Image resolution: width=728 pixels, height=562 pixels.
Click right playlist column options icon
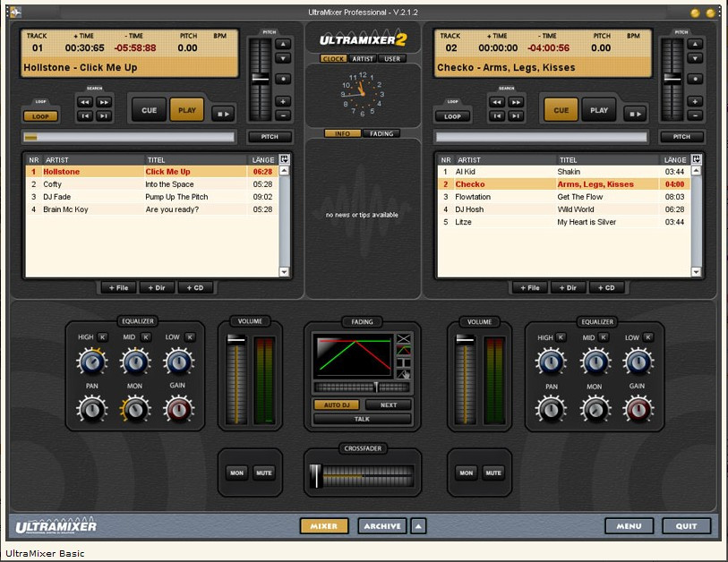point(696,159)
